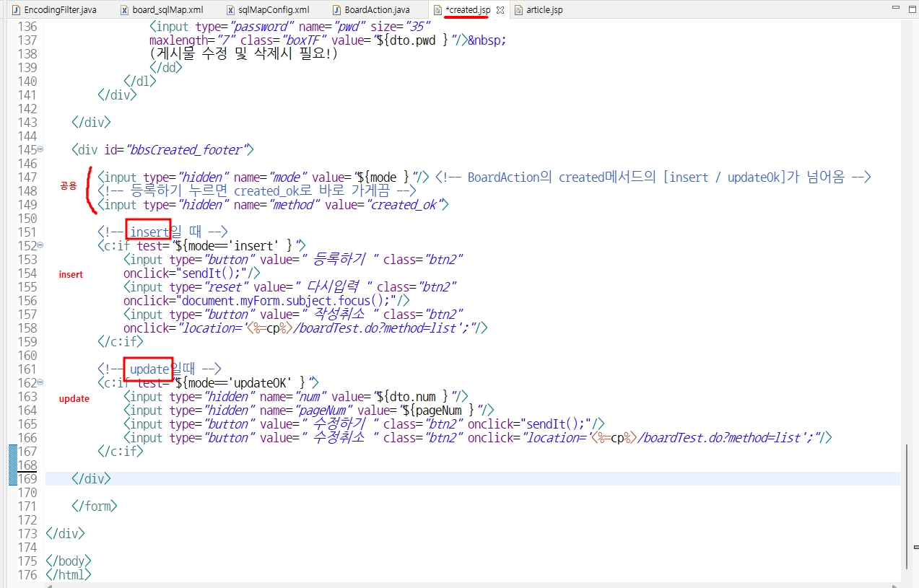Collapse the bbsCreated_footer div fold at line 145
The image size is (919, 588).
40,150
